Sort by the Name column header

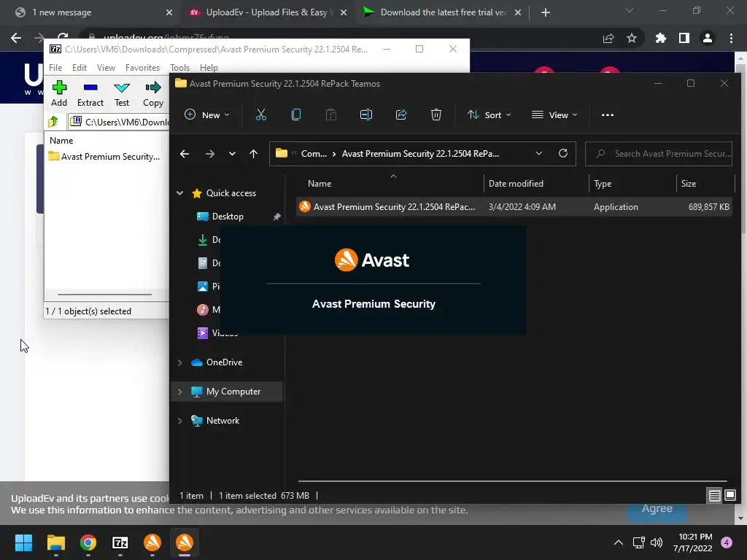pos(320,183)
